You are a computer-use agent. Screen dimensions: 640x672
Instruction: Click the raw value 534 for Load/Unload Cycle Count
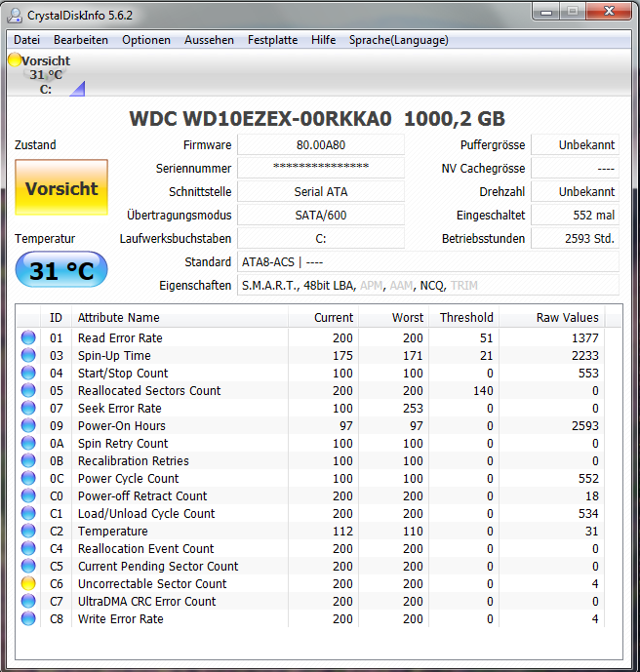[x=588, y=513]
